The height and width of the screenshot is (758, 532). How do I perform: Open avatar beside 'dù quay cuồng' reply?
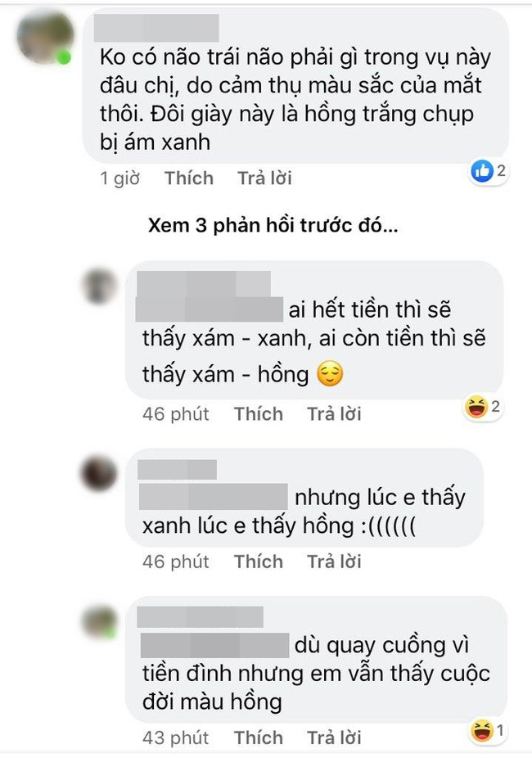click(100, 620)
